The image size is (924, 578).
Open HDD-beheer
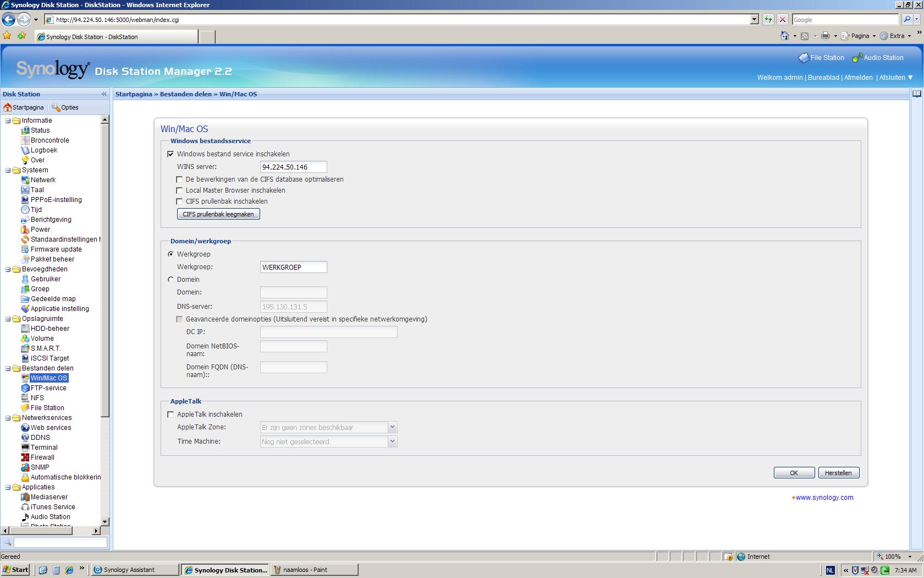click(50, 329)
